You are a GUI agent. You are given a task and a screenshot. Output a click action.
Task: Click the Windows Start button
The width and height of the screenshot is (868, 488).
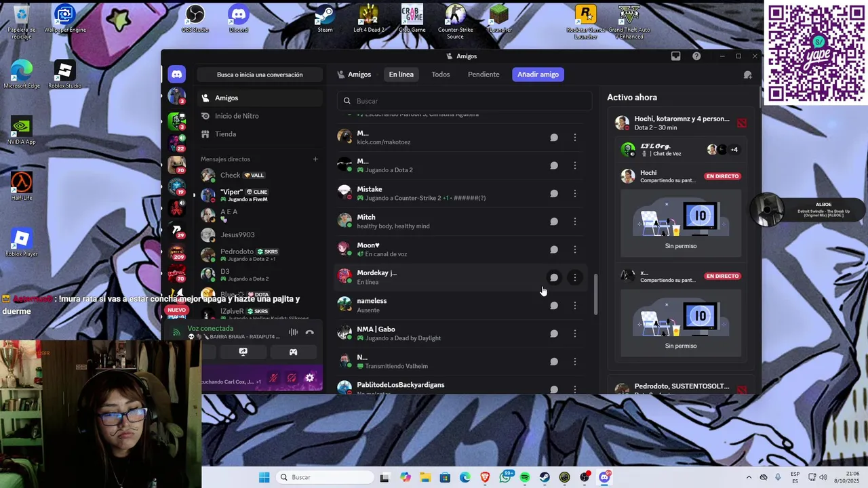(264, 477)
